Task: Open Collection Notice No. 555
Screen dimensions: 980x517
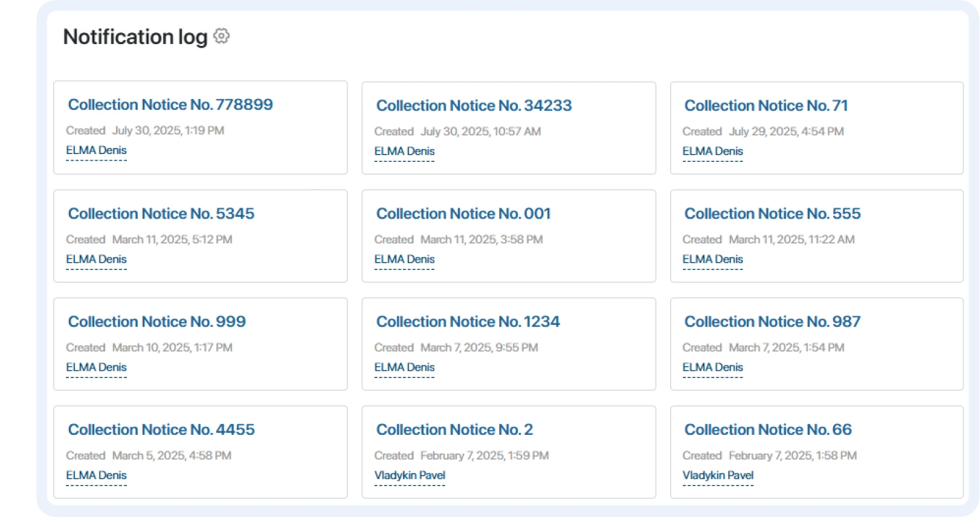Action: pyautogui.click(x=772, y=214)
